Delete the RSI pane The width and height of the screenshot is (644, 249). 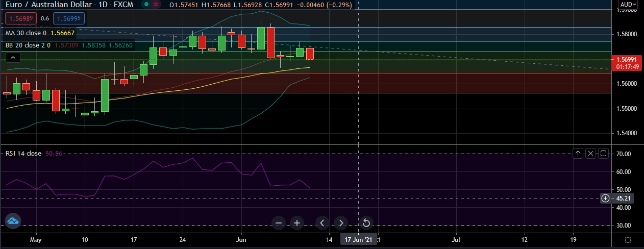point(590,153)
